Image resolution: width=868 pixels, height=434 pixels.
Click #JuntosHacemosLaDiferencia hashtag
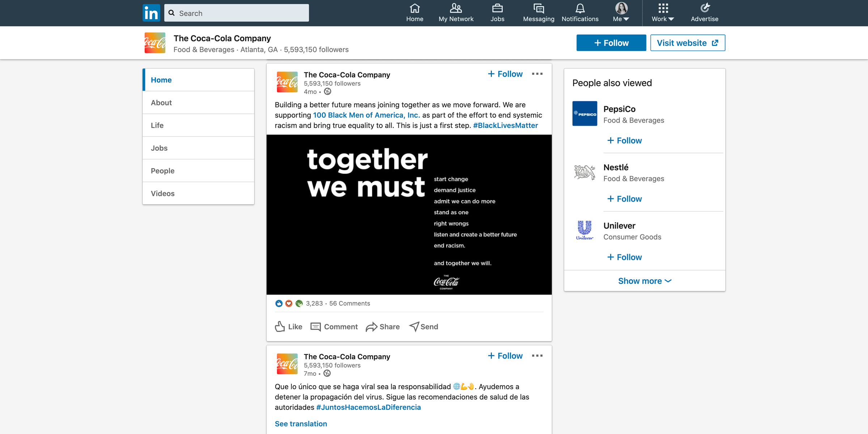point(369,407)
